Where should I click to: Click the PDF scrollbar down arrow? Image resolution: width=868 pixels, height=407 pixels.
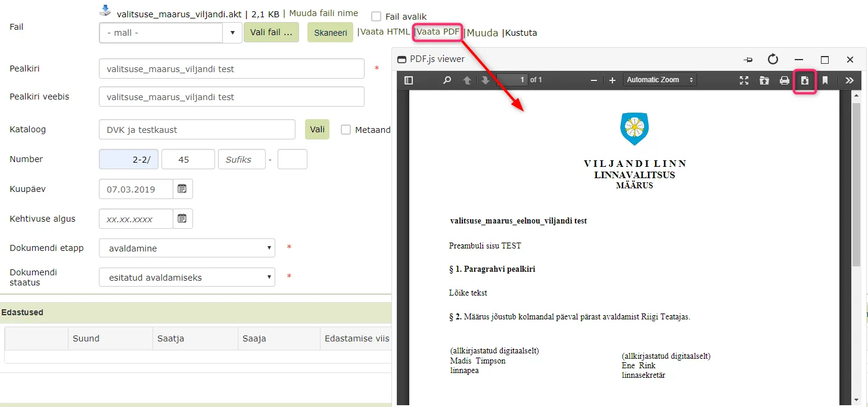pyautogui.click(x=857, y=400)
